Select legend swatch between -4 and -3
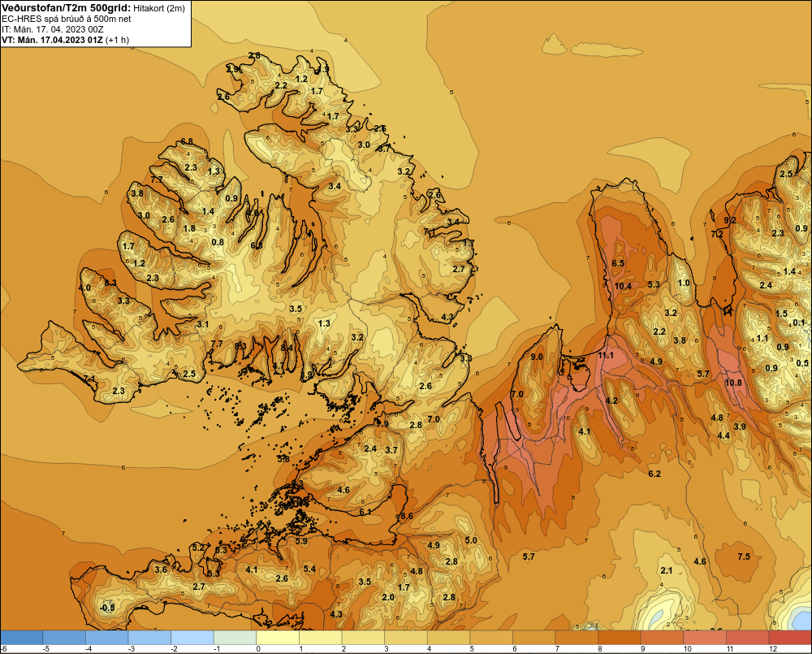The image size is (812, 654). pyautogui.click(x=106, y=637)
